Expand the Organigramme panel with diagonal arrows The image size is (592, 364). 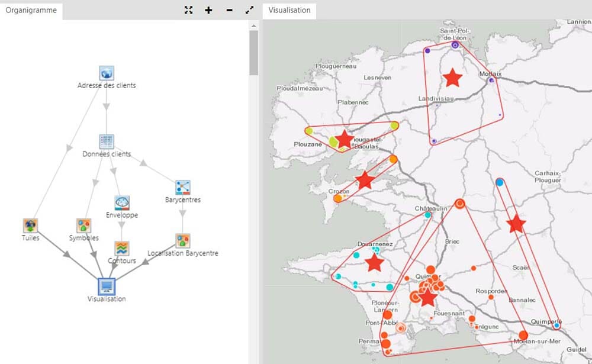pyautogui.click(x=249, y=10)
